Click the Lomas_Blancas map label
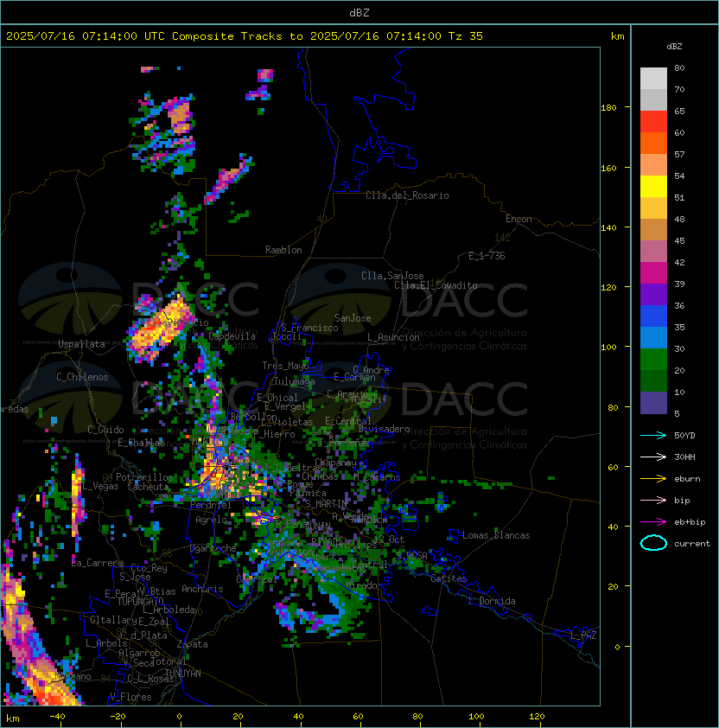The height and width of the screenshot is (728, 719). 496,535
